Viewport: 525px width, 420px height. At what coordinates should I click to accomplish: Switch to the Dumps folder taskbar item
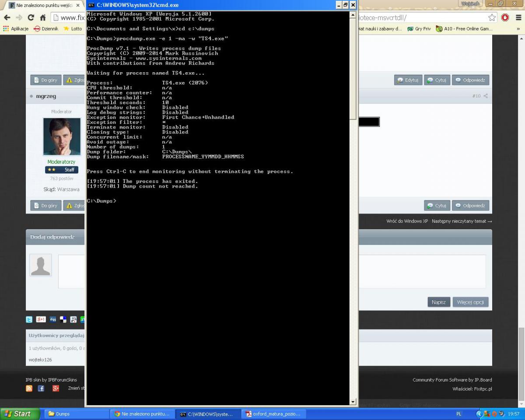[76, 414]
